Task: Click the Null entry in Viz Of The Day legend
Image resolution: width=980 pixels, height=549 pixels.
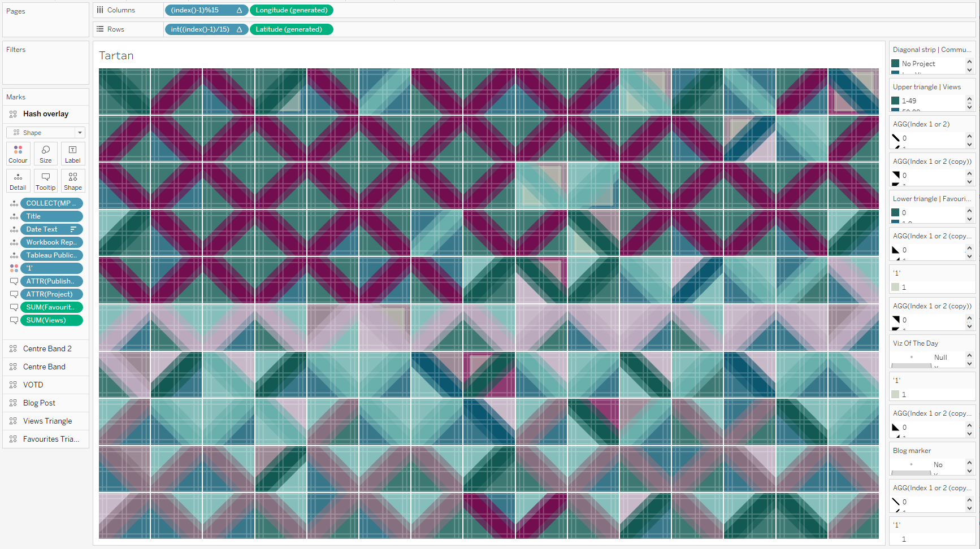Action: [x=940, y=358]
